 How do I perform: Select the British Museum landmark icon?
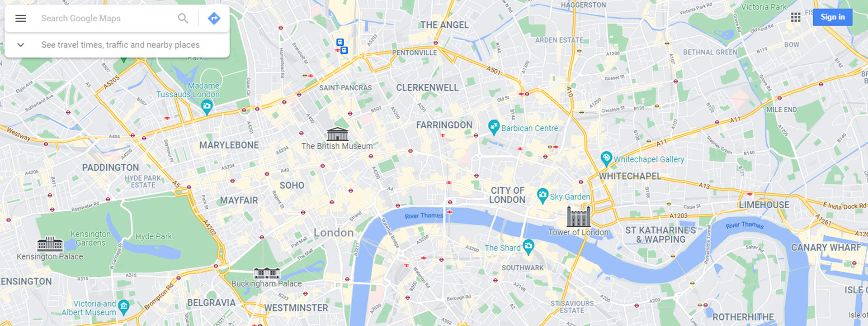click(x=338, y=134)
